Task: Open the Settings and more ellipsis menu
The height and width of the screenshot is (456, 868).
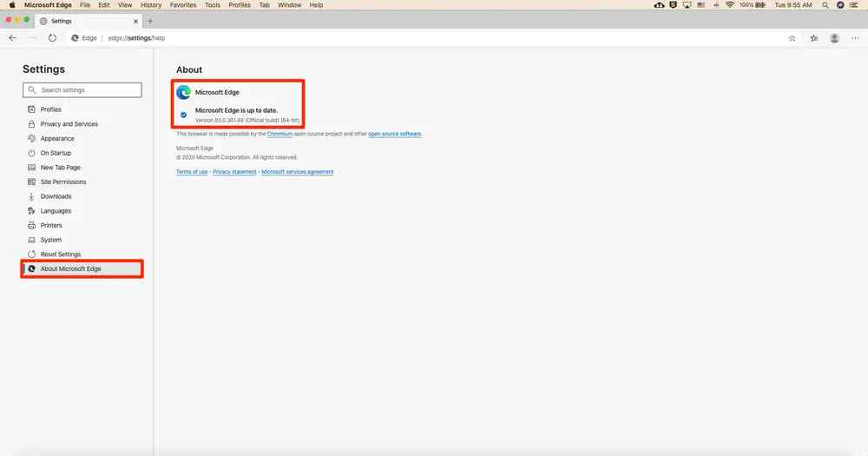Action: [855, 38]
